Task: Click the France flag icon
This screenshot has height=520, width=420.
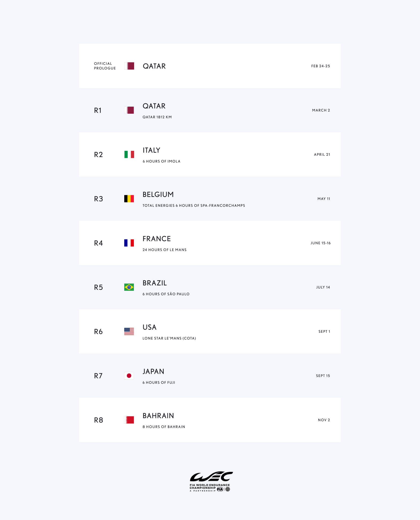Action: click(x=129, y=243)
